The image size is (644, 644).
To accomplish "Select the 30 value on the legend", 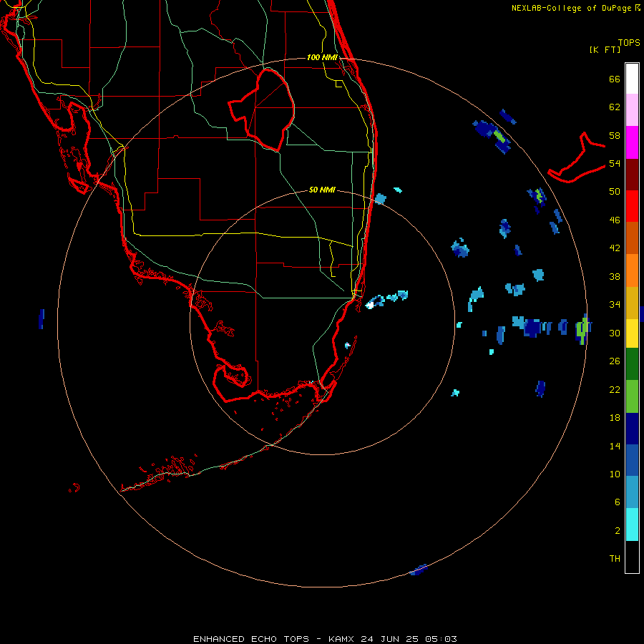I will click(615, 333).
